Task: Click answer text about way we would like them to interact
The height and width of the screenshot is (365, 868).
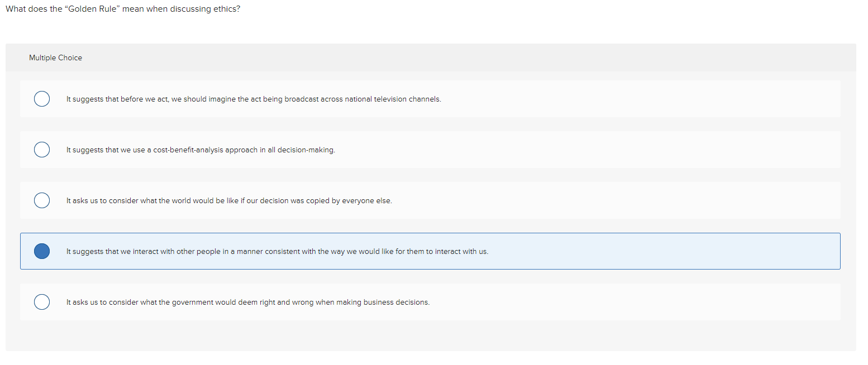Action: tap(277, 252)
